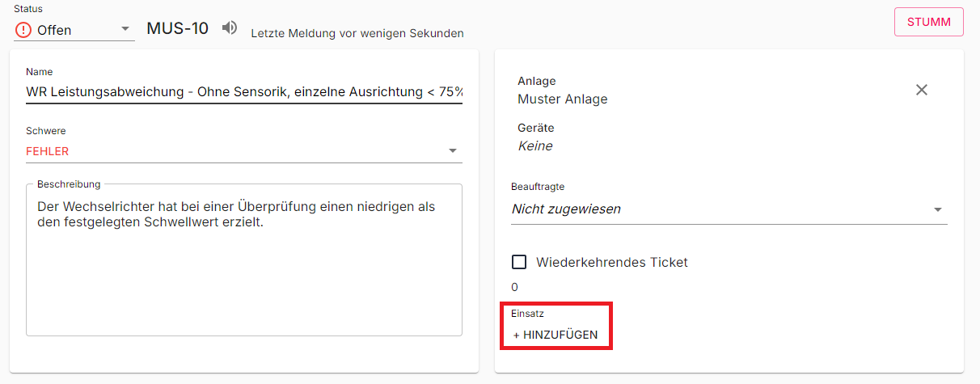
Task: Click the Geräte value Keine
Action: [x=535, y=146]
